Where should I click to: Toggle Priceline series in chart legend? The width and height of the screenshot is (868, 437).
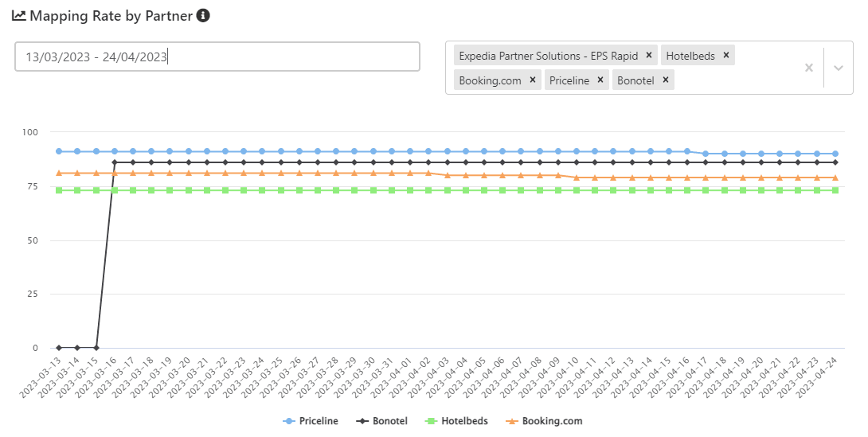[311, 421]
